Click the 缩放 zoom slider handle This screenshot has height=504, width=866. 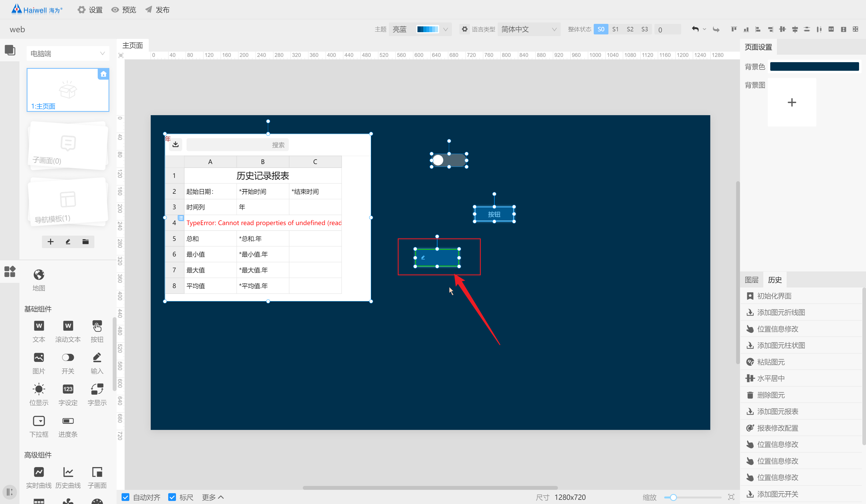pyautogui.click(x=673, y=497)
